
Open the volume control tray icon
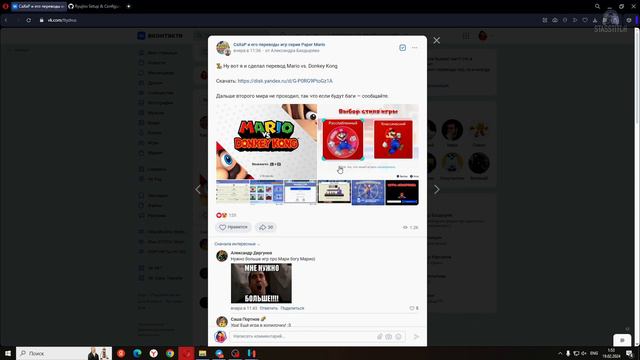[584, 353]
